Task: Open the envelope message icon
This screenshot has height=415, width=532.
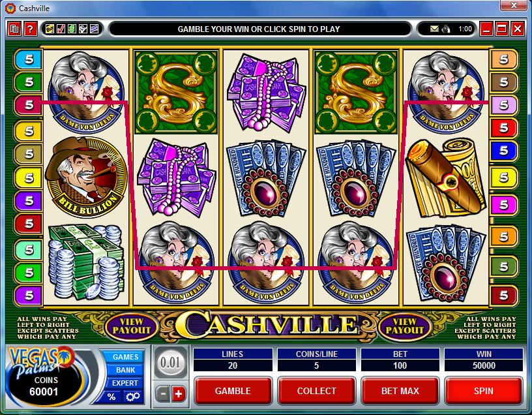Action: point(434,29)
